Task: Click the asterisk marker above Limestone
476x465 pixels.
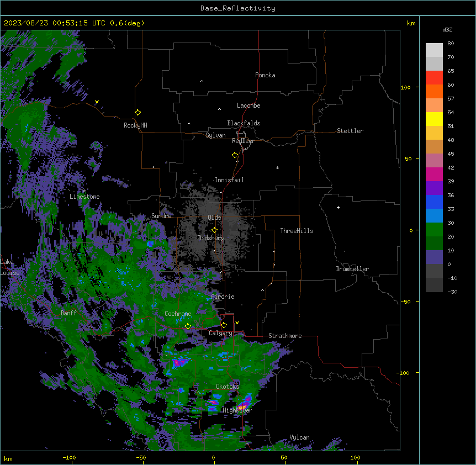Action: click(x=84, y=191)
